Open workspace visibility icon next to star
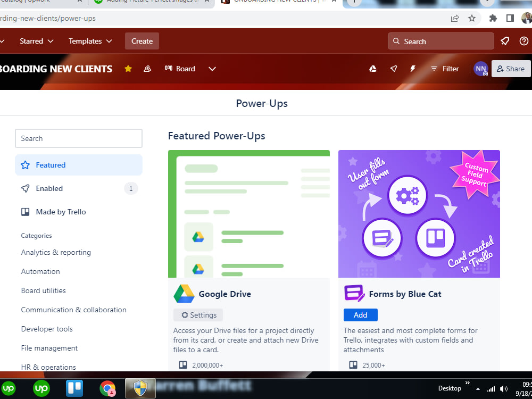 click(x=147, y=69)
